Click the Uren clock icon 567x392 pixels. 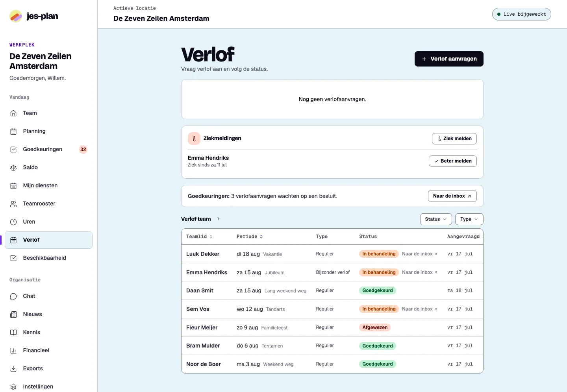pyautogui.click(x=13, y=222)
